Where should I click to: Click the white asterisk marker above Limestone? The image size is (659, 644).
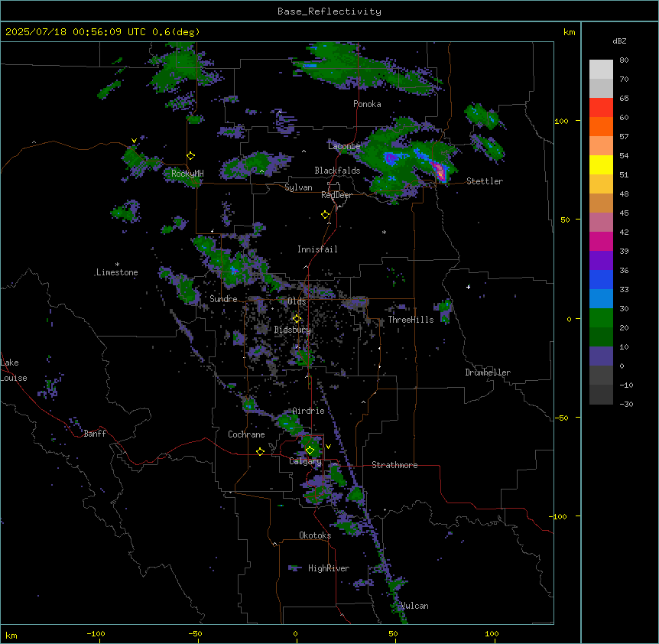coord(117,265)
